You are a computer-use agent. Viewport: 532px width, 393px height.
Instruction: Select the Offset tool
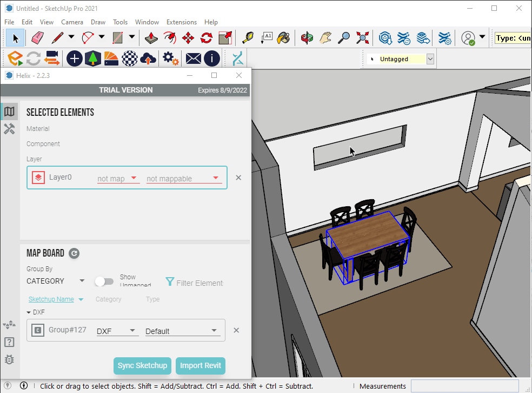tap(170, 38)
